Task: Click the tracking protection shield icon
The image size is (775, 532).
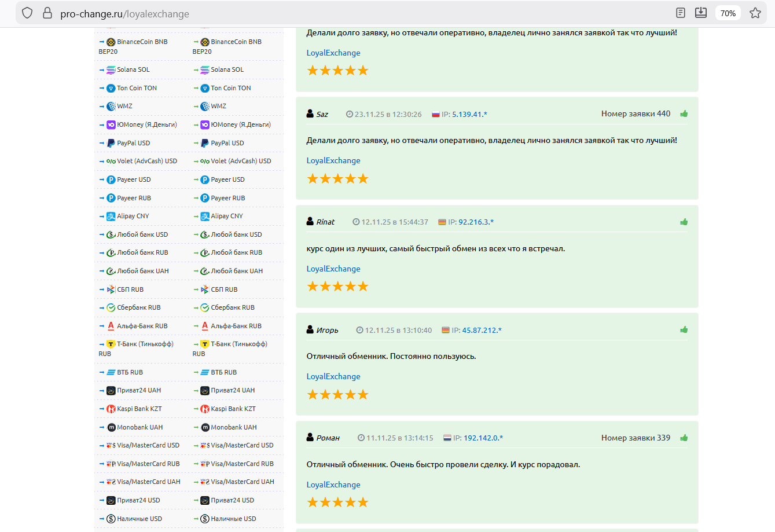Action: click(27, 13)
